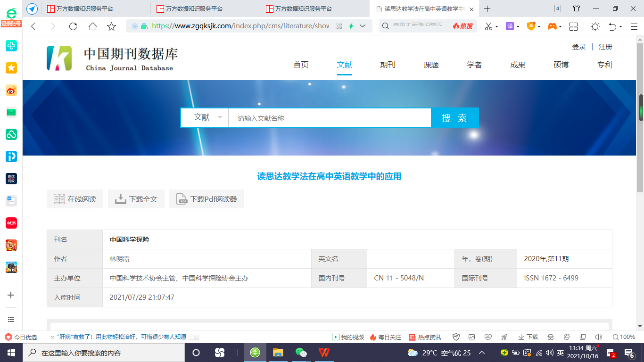Expand the address bar dropdown chevron
The image size is (644, 362).
[363, 26]
